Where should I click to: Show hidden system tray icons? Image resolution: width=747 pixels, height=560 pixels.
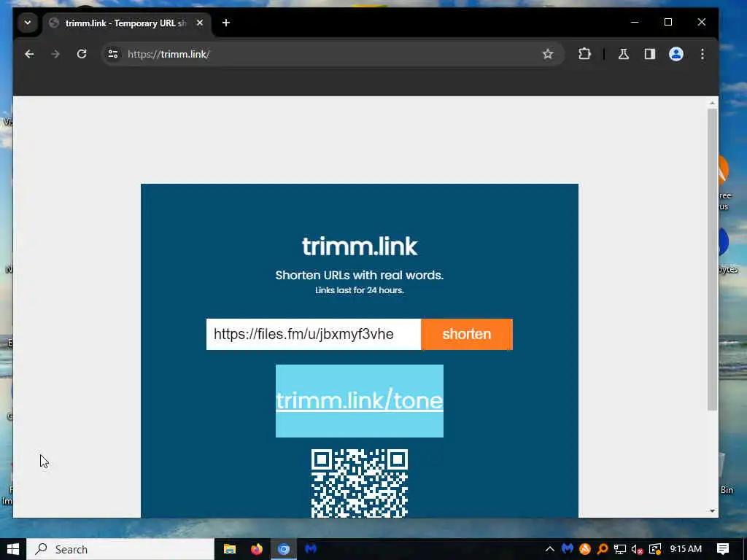(x=549, y=549)
